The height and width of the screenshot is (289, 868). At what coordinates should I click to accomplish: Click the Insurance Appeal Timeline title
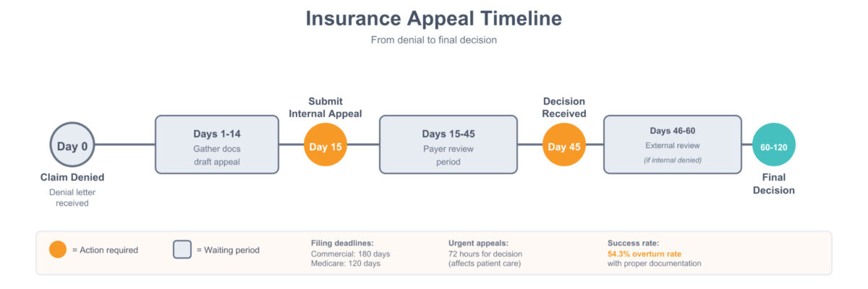pos(433,19)
